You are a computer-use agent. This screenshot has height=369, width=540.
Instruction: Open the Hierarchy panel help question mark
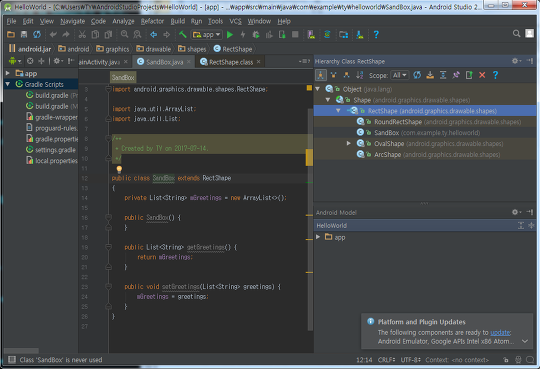click(x=495, y=75)
